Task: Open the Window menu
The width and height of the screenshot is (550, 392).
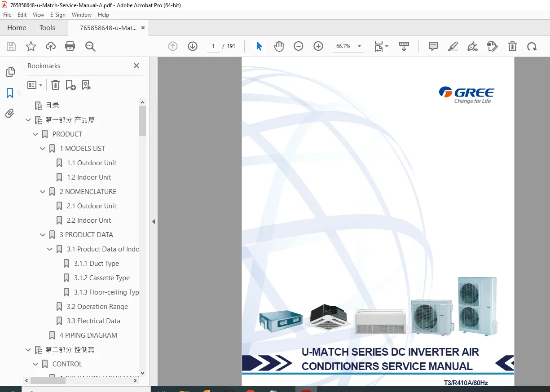Action: 82,15
